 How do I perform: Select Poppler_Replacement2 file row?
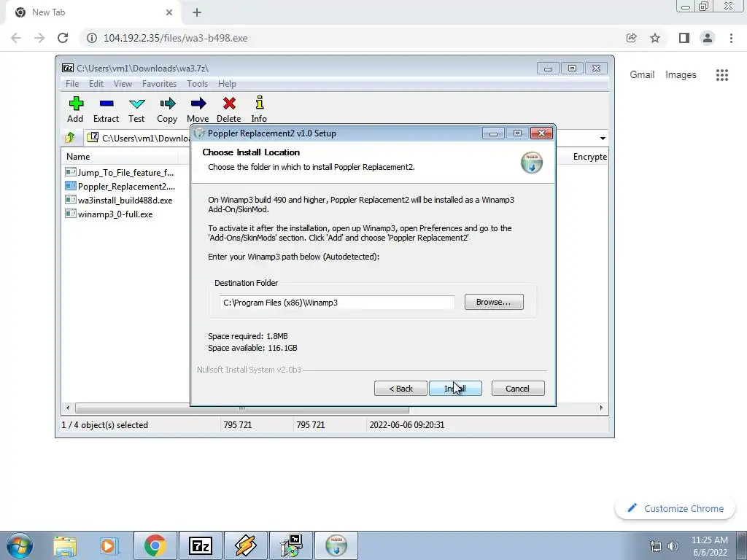120,186
